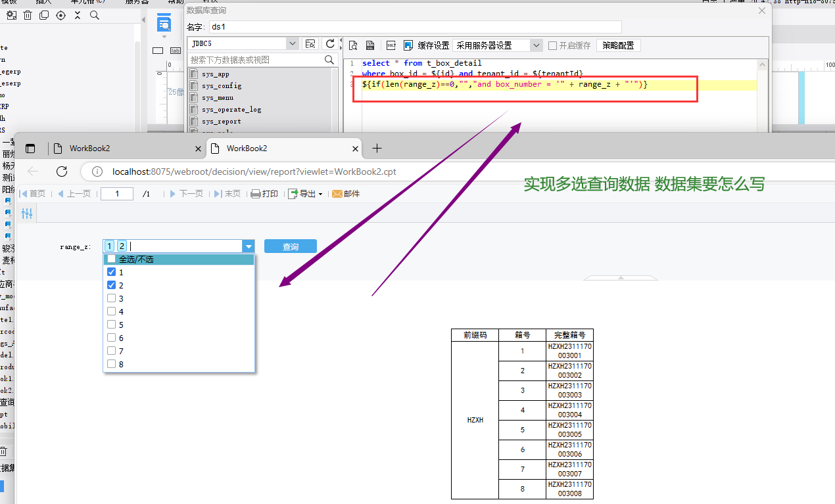Click the refresh icon beside the JDBC5 dropdown

(x=331, y=44)
